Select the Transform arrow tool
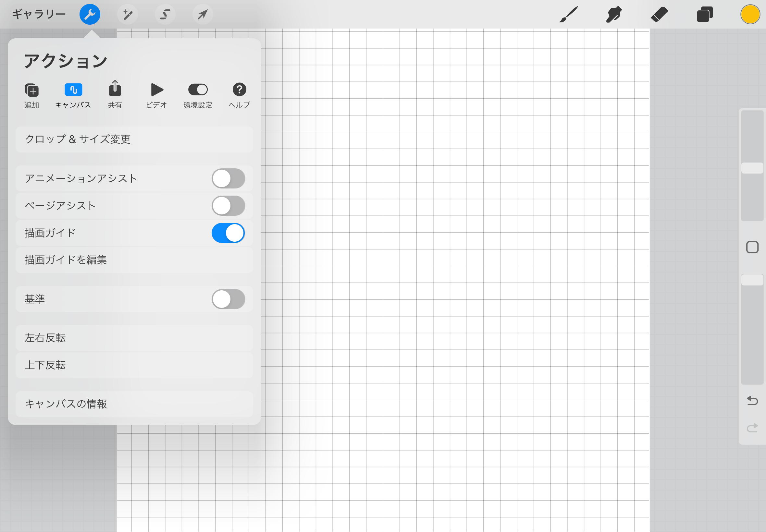Image resolution: width=766 pixels, height=532 pixels. click(x=203, y=14)
